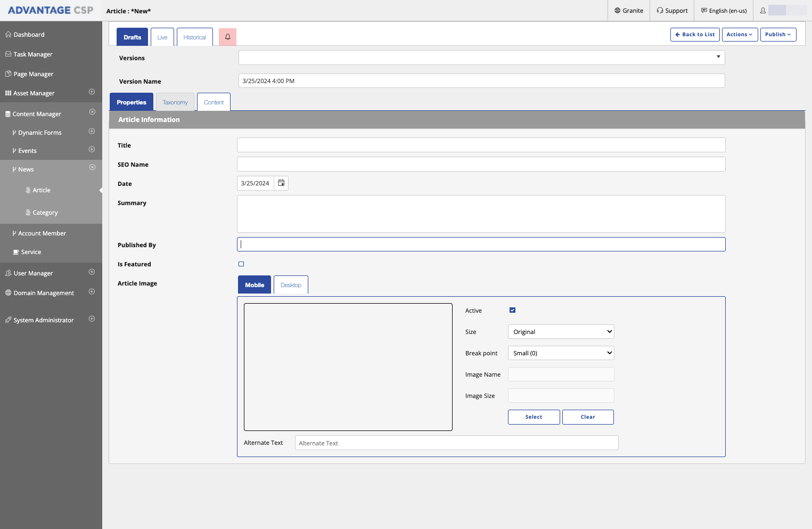Click the Title input field

[x=481, y=145]
